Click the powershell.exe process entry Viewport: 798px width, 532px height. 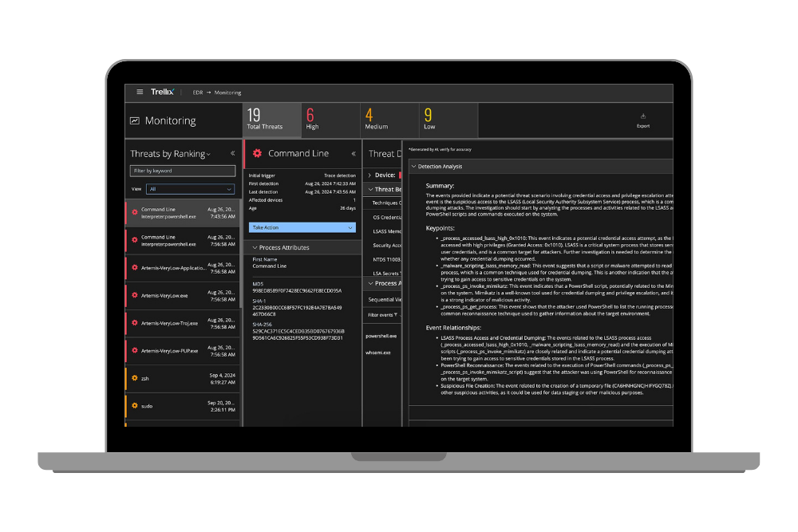click(x=381, y=336)
